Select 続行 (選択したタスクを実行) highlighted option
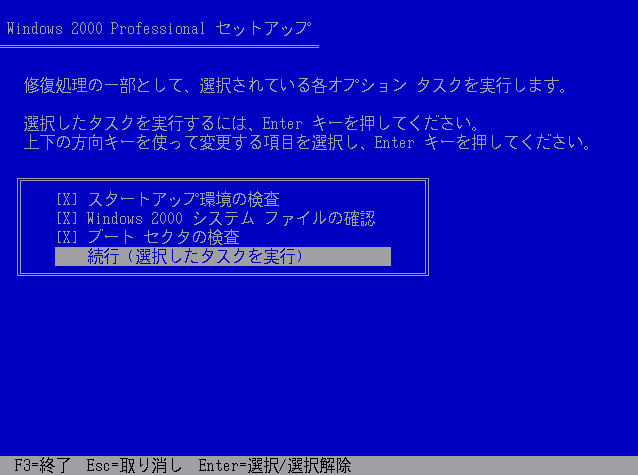Image resolution: width=638 pixels, height=475 pixels. (x=223, y=256)
